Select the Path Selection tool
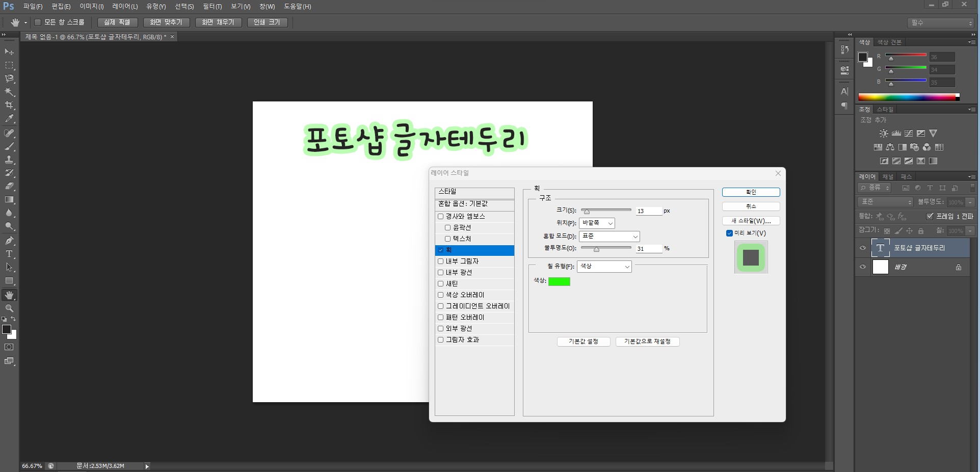The image size is (980, 472). (9, 267)
